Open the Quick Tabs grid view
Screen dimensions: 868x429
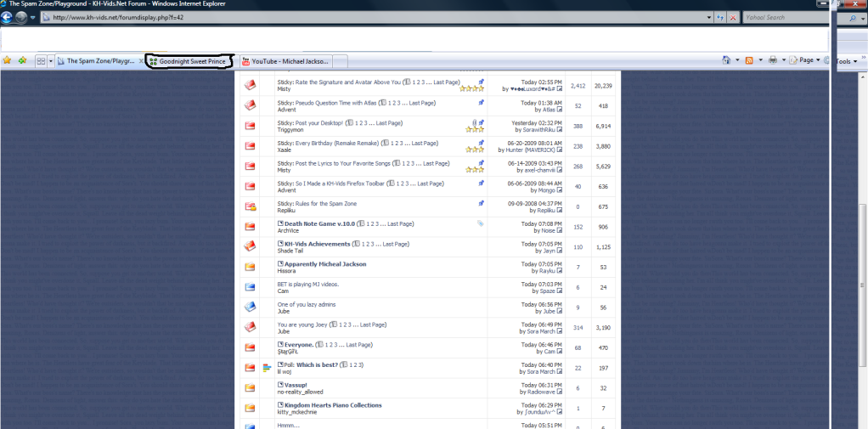(x=41, y=61)
